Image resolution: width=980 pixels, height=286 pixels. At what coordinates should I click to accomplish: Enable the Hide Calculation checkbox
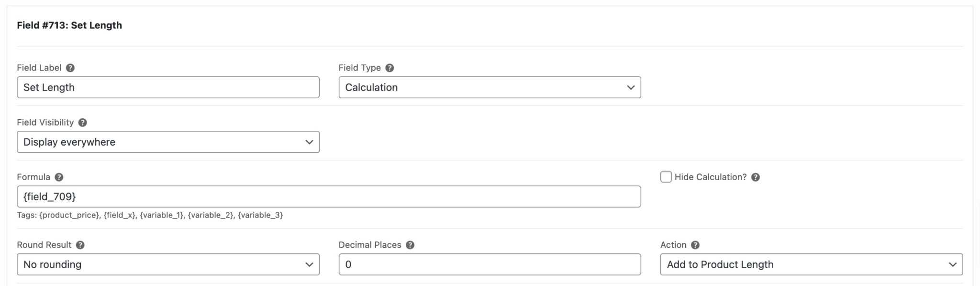[666, 177]
